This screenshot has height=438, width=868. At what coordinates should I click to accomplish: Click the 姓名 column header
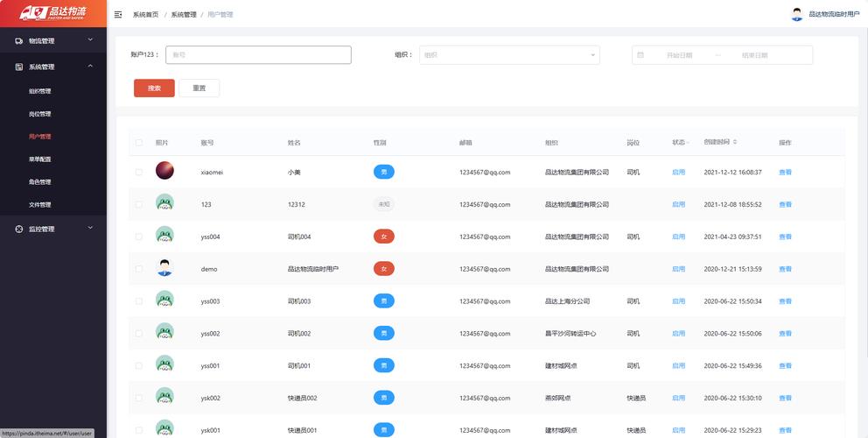tap(294, 143)
